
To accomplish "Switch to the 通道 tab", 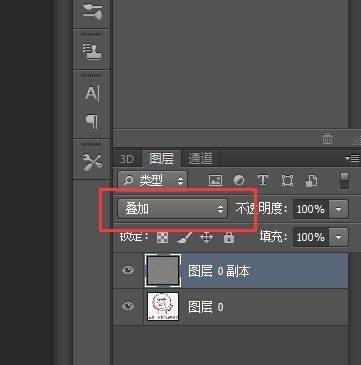I will coord(200,159).
